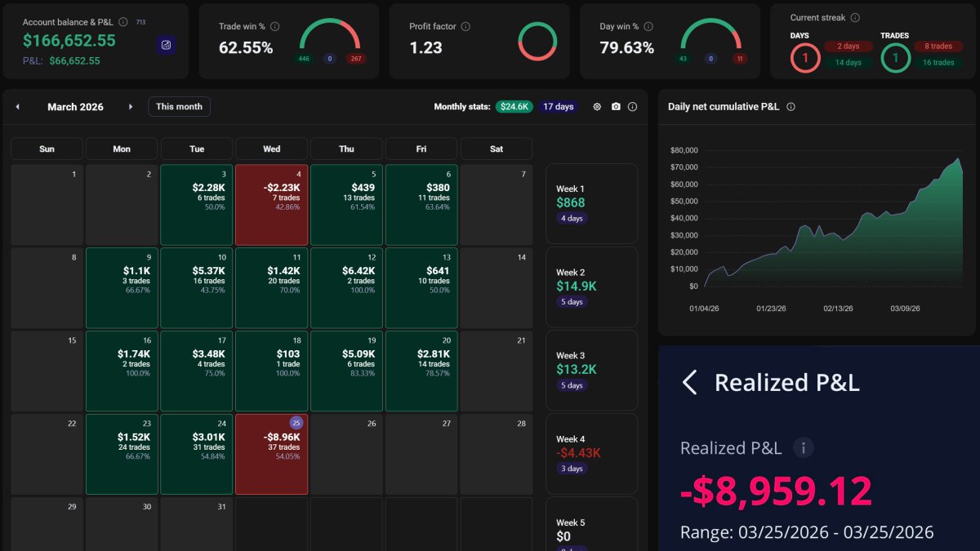The image size is (980, 551).
Task: Collapse the Realized P&L panel via back chevron
Action: (x=688, y=382)
